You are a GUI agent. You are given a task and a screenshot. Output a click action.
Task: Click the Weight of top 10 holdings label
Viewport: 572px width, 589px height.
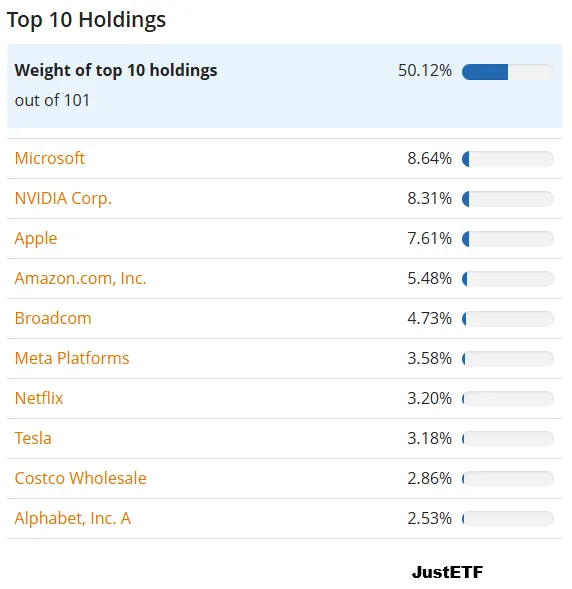pyautogui.click(x=116, y=70)
